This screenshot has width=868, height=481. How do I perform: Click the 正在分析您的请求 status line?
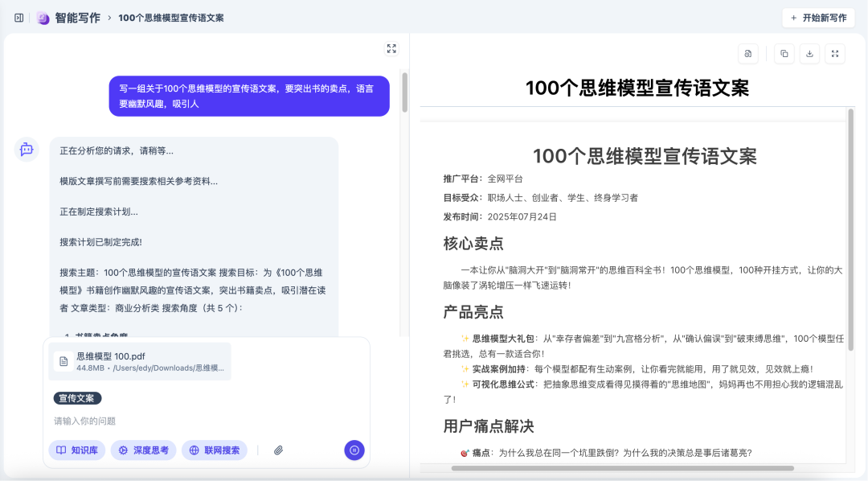pyautogui.click(x=117, y=150)
